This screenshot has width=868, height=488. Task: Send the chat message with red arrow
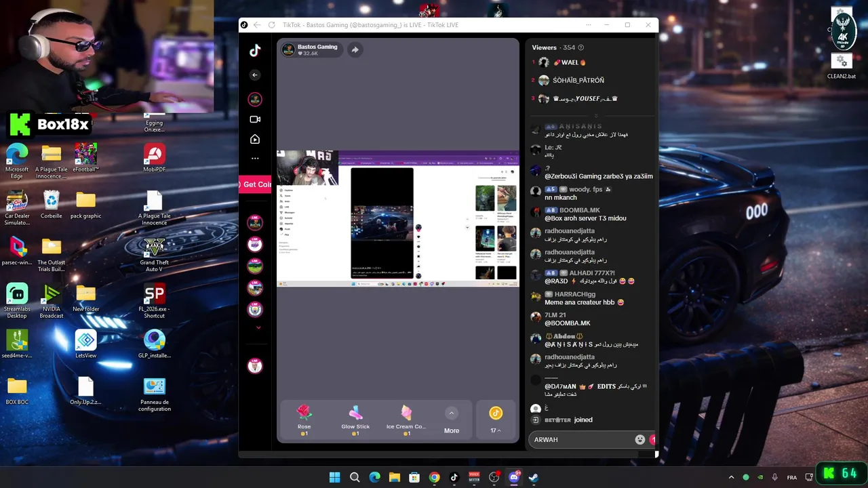click(652, 440)
